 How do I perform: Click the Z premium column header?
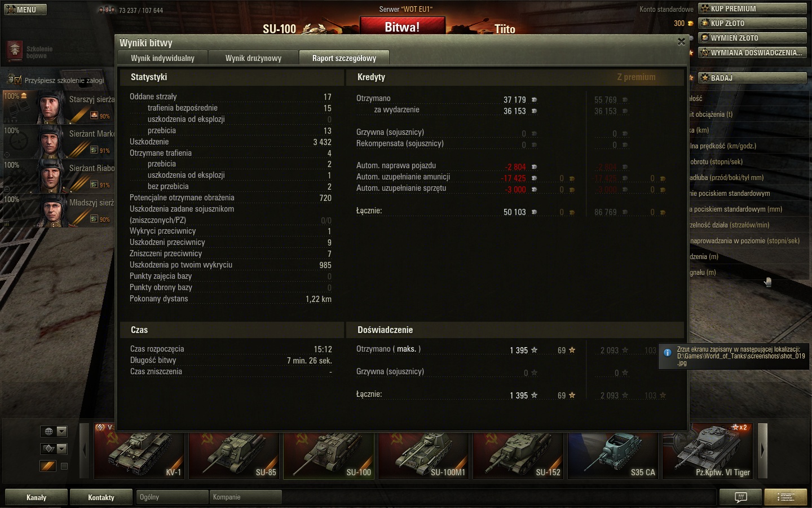[636, 77]
